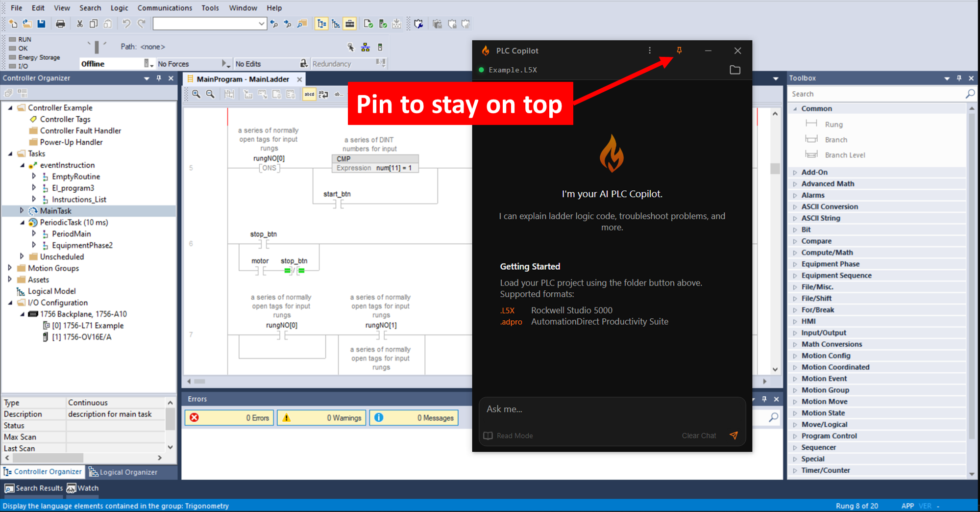Open the PLC Copilot options menu
980x512 pixels.
[649, 50]
